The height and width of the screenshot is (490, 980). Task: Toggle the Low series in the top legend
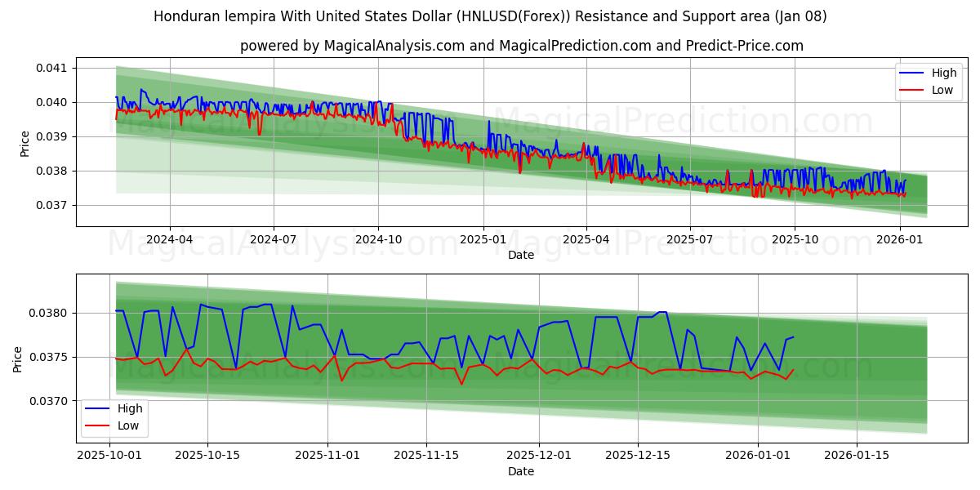coord(945,89)
